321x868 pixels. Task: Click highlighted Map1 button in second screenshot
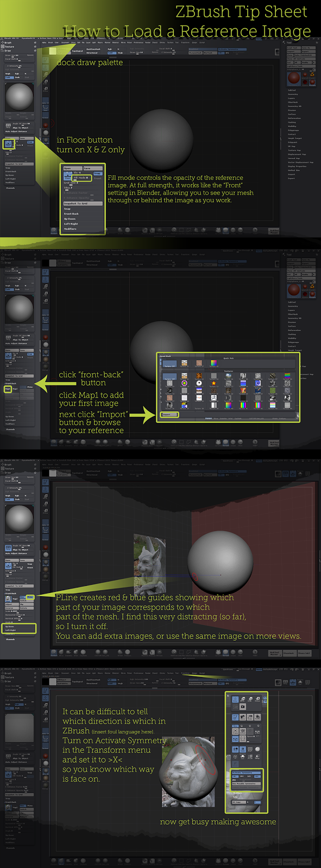(x=8, y=389)
